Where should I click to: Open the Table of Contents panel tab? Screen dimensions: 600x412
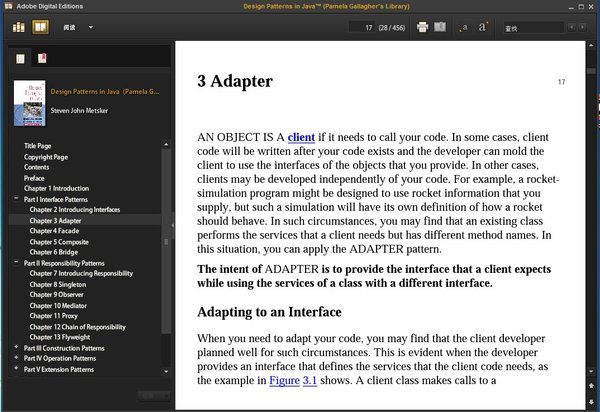click(x=20, y=58)
